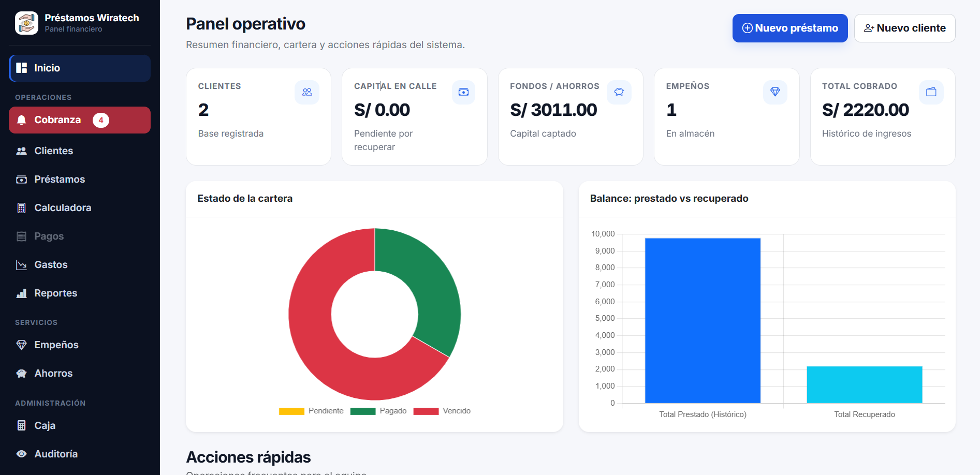The image size is (980, 475).
Task: Click the clients icon in CLIENTES card
Action: click(307, 92)
